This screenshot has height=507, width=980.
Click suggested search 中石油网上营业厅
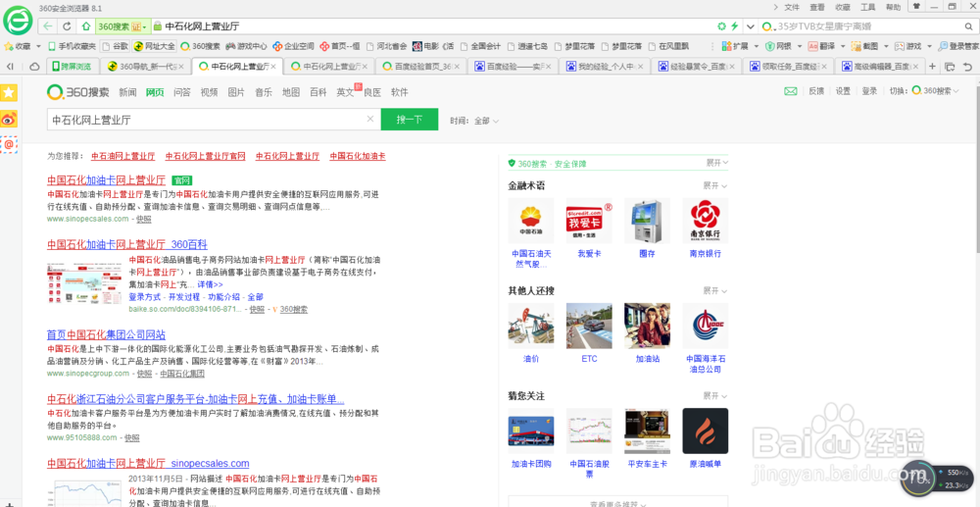pyautogui.click(x=123, y=156)
